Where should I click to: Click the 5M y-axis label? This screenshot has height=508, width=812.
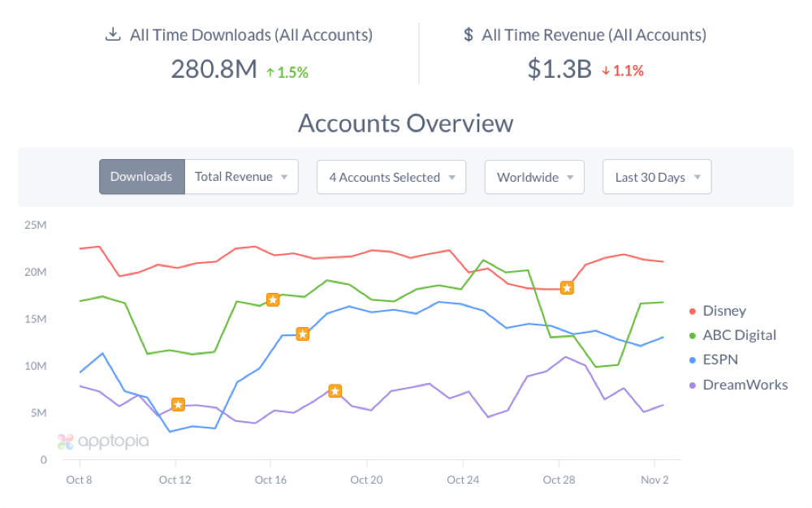(x=38, y=413)
